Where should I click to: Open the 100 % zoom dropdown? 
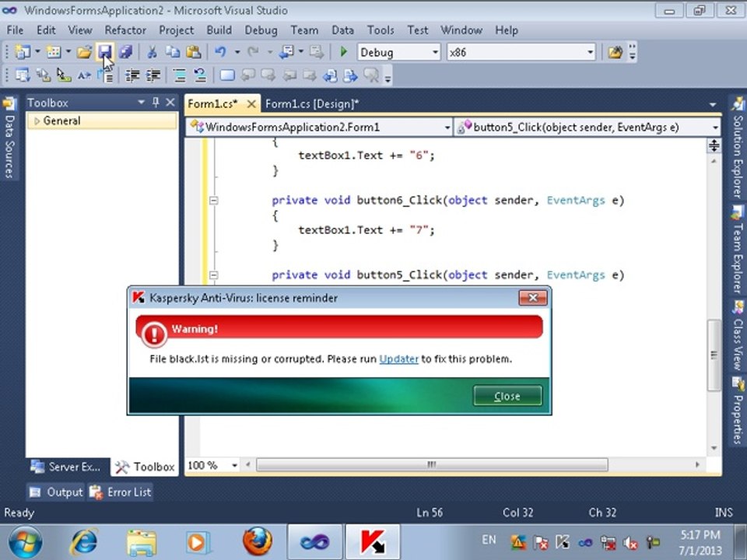tap(234, 465)
